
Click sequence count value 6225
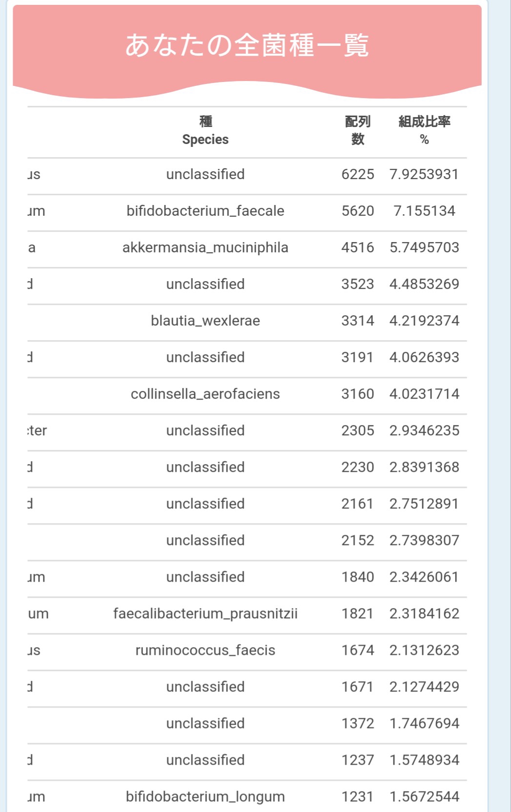coord(358,174)
